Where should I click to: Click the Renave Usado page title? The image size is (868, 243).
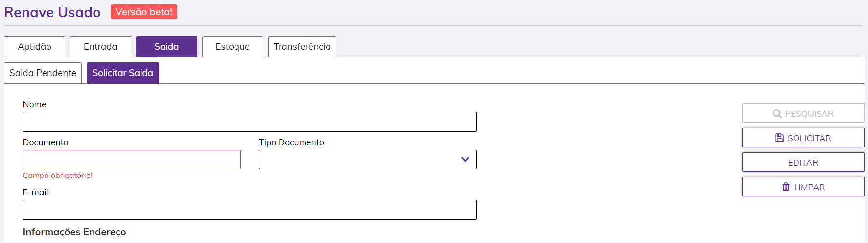pyautogui.click(x=52, y=12)
